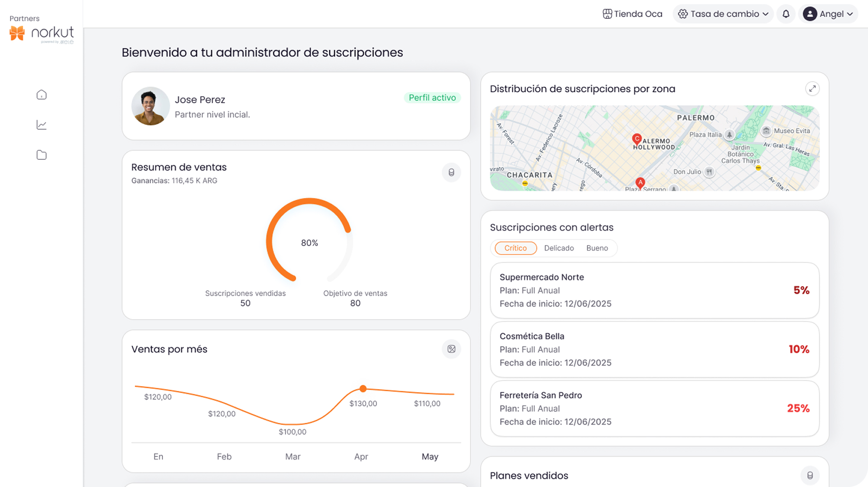Click the coin icon in Resumen de ventas
868x487 pixels.
pyautogui.click(x=451, y=172)
